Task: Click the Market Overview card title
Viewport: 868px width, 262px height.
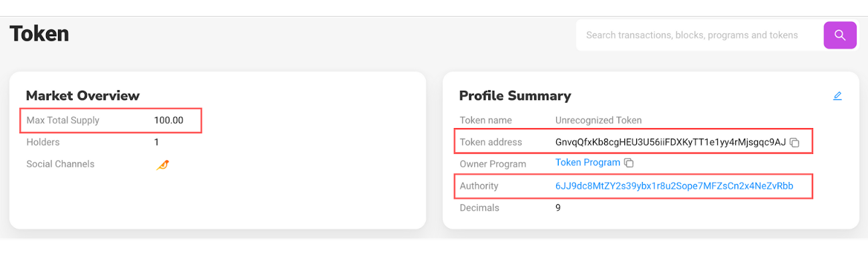Action: (83, 95)
